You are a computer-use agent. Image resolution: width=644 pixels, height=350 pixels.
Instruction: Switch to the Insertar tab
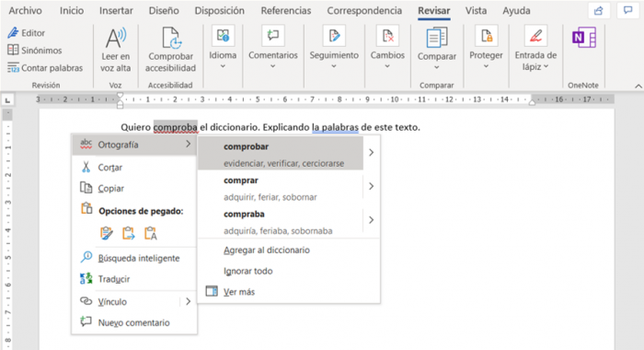[x=116, y=11]
